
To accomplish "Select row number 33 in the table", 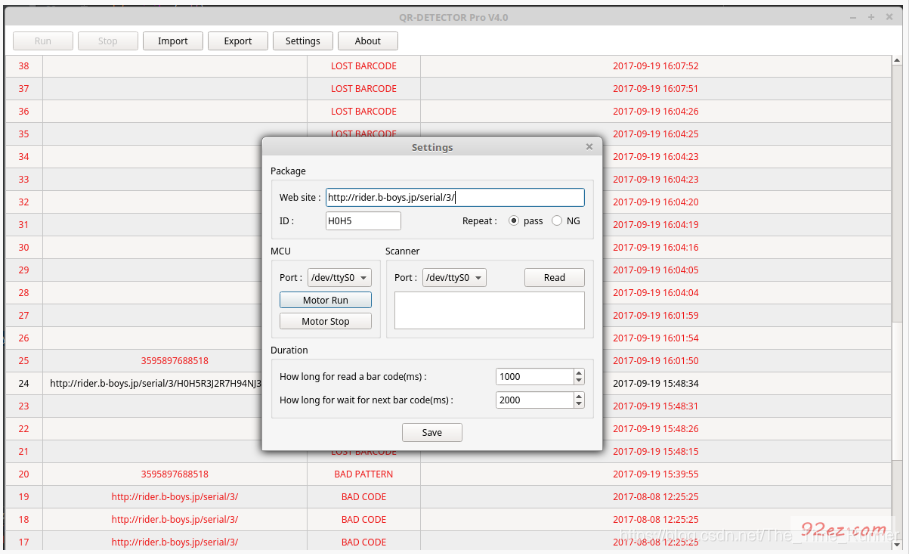I will [24, 179].
